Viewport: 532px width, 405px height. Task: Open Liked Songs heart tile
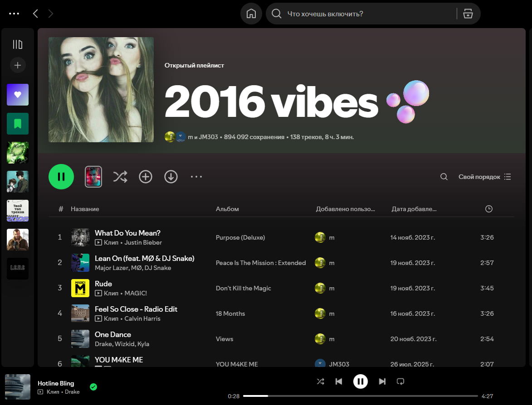pos(18,95)
